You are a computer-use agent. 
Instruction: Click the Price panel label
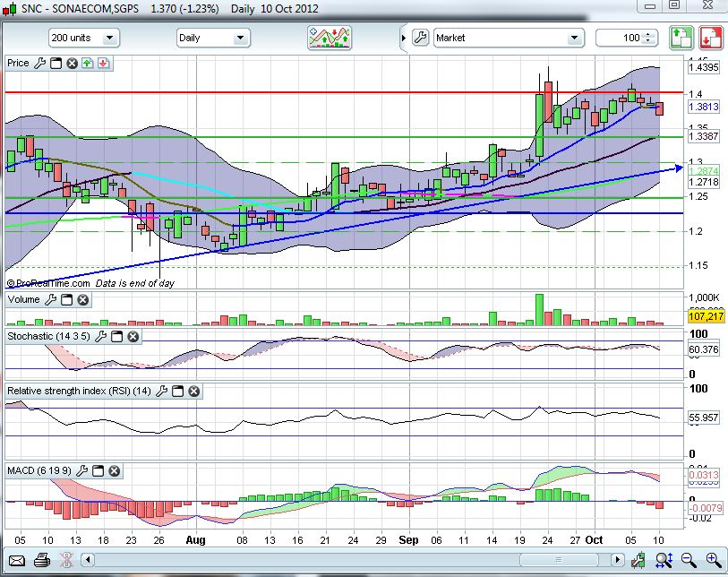tap(18, 64)
